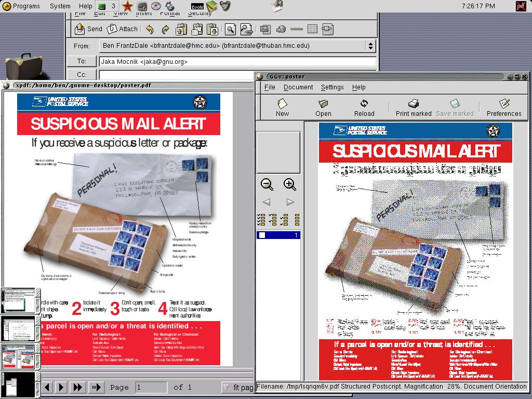Click the unmark all pages icon in GGv
The image size is (532, 399).
pyautogui.click(x=297, y=220)
